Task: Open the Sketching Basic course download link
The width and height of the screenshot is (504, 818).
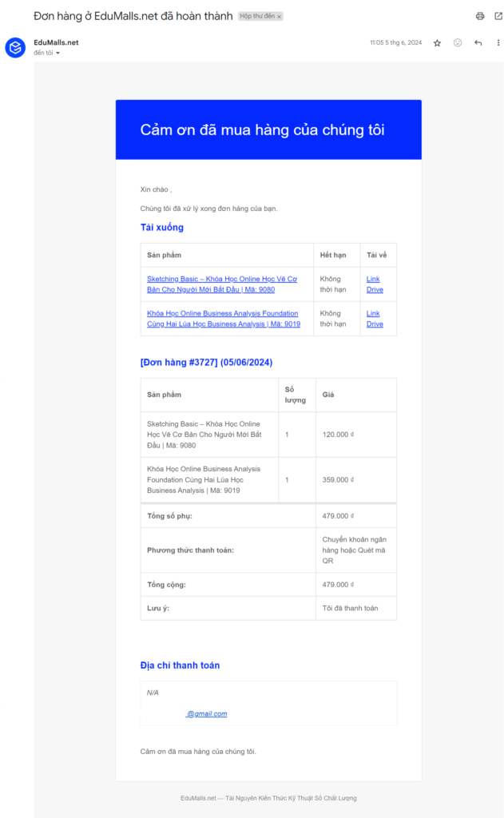Action: tap(221, 284)
